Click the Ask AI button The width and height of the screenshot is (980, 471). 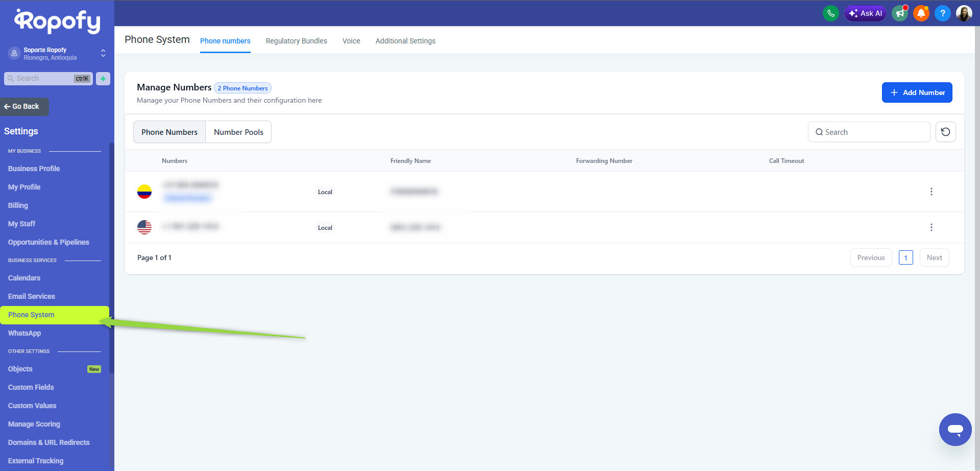click(866, 13)
